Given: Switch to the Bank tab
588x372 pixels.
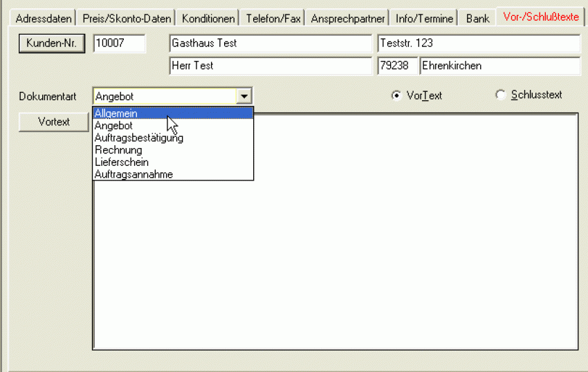Looking at the screenshot, I should (477, 19).
